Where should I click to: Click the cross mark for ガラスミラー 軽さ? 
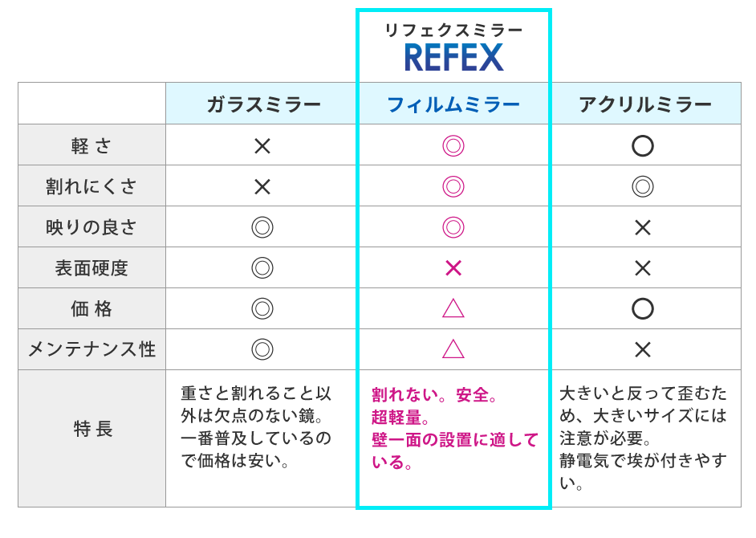click(262, 146)
